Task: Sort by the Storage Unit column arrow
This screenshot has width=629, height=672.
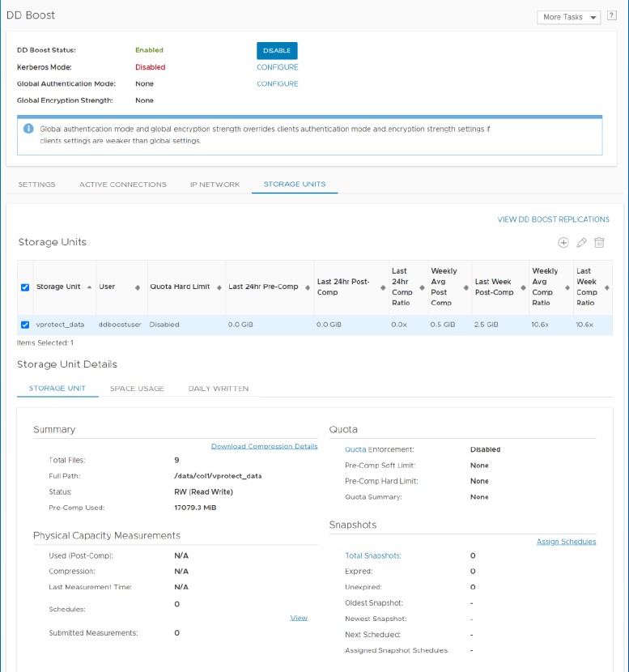Action: click(88, 287)
